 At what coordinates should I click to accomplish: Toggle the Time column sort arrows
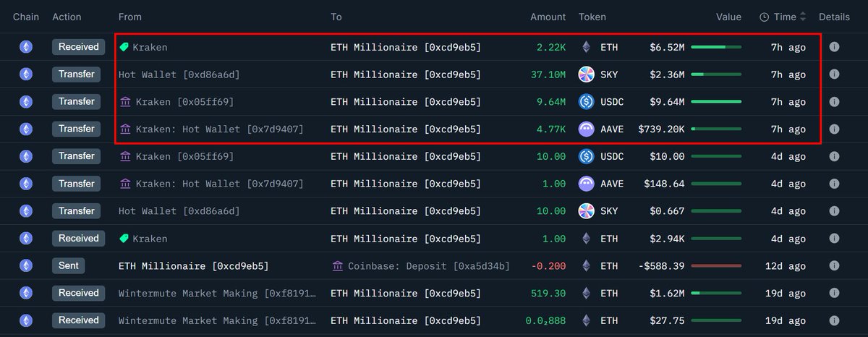pos(803,17)
